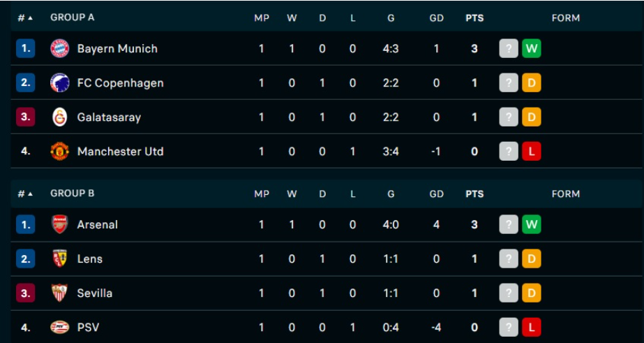Click the Lens club crest
The height and width of the screenshot is (343, 644).
pos(60,258)
